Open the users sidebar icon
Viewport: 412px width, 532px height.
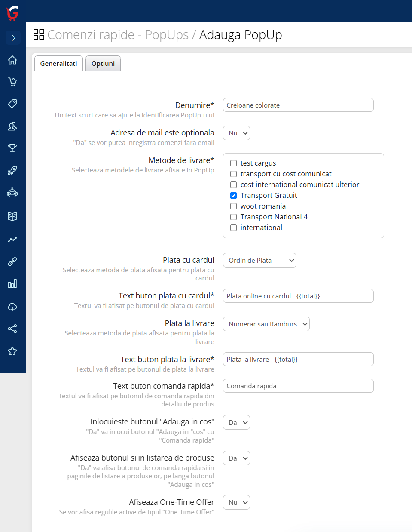click(12, 126)
